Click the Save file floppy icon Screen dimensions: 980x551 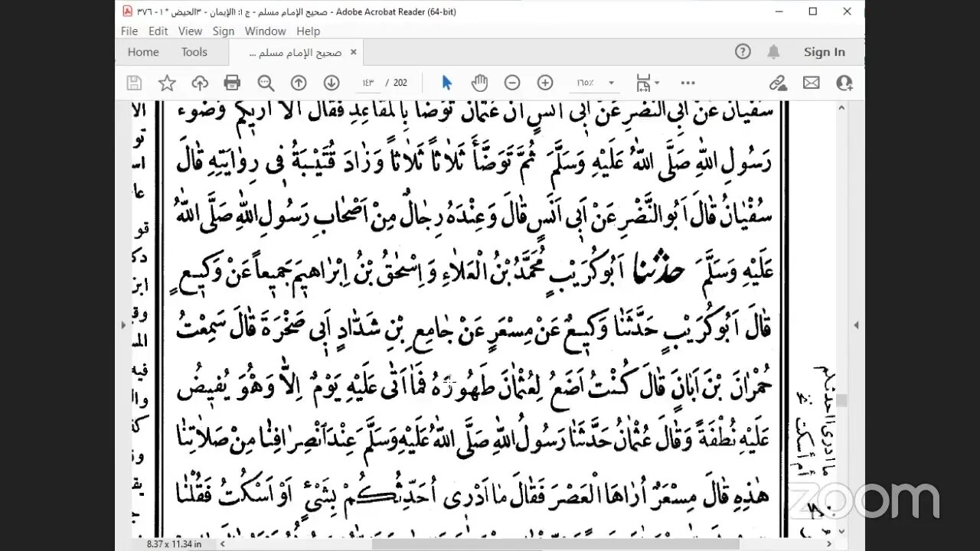pyautogui.click(x=134, y=83)
